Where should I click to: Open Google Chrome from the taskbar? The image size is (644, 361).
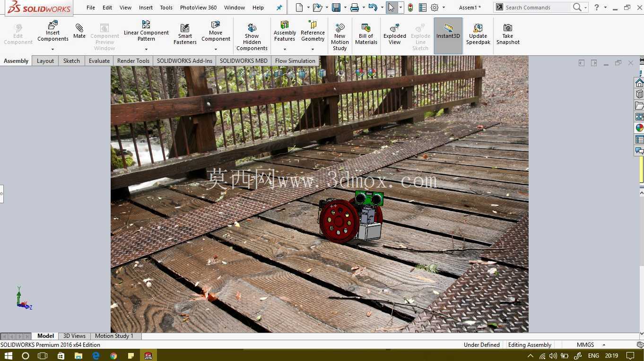[113, 355]
